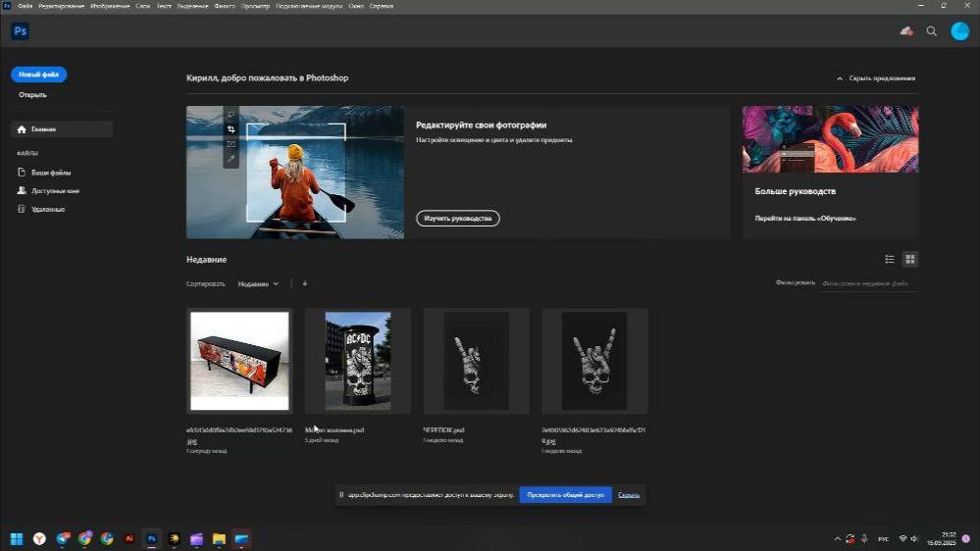Click the Photoshop home logo icon
The height and width of the screenshot is (551, 980).
[20, 31]
